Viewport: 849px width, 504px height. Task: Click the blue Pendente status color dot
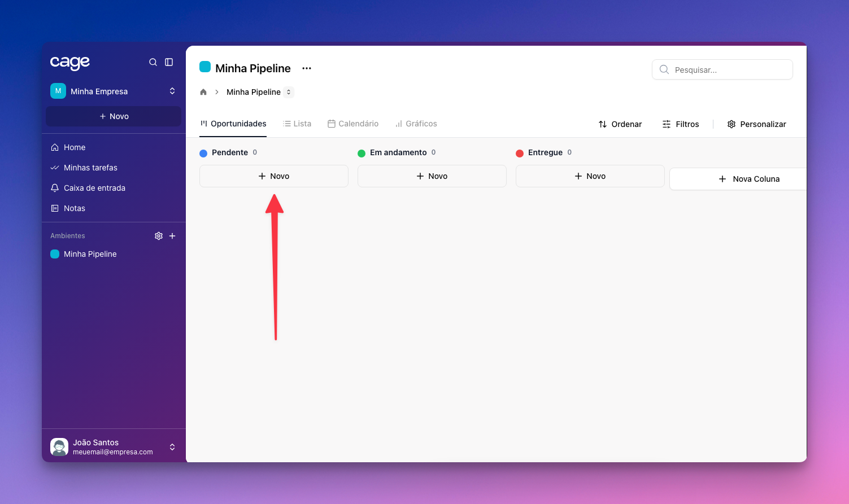pyautogui.click(x=203, y=153)
